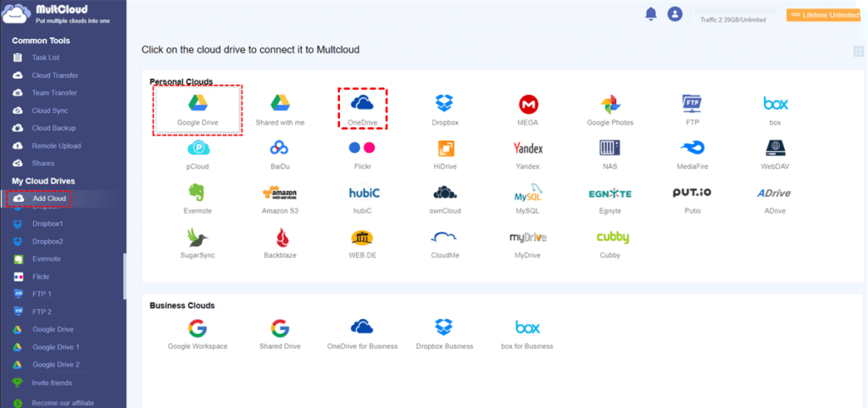Select MediaFire cloud

tap(693, 154)
